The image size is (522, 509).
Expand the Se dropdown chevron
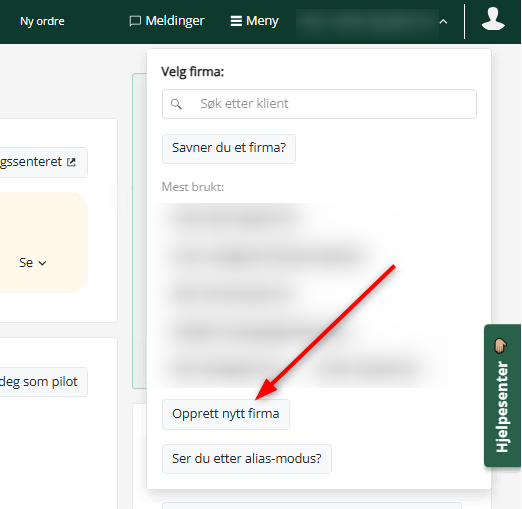pos(42,263)
